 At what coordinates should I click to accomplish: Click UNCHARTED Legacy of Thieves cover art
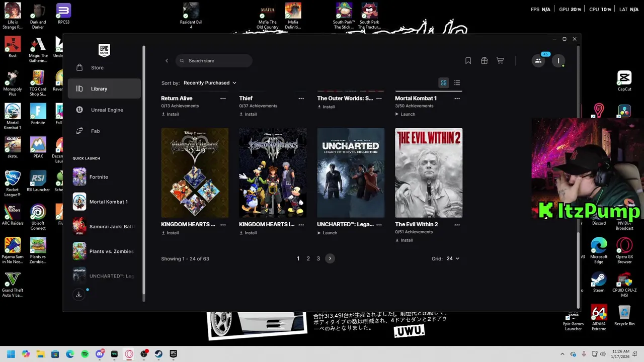[351, 172]
